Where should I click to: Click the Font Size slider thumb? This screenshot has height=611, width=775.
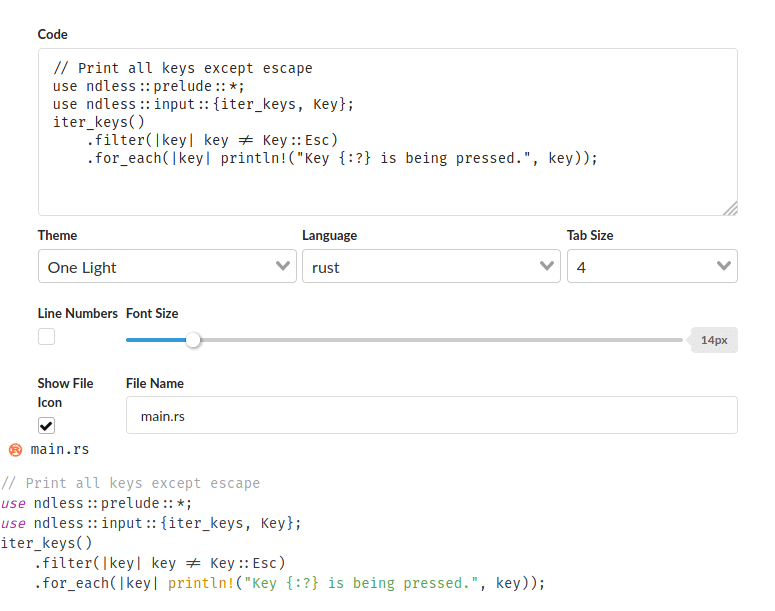click(193, 340)
